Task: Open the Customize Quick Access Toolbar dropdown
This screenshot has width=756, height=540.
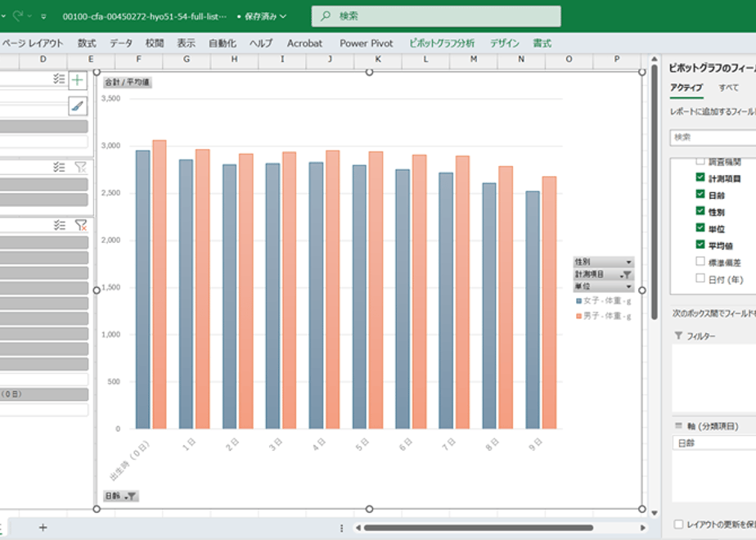Action: pos(43,16)
